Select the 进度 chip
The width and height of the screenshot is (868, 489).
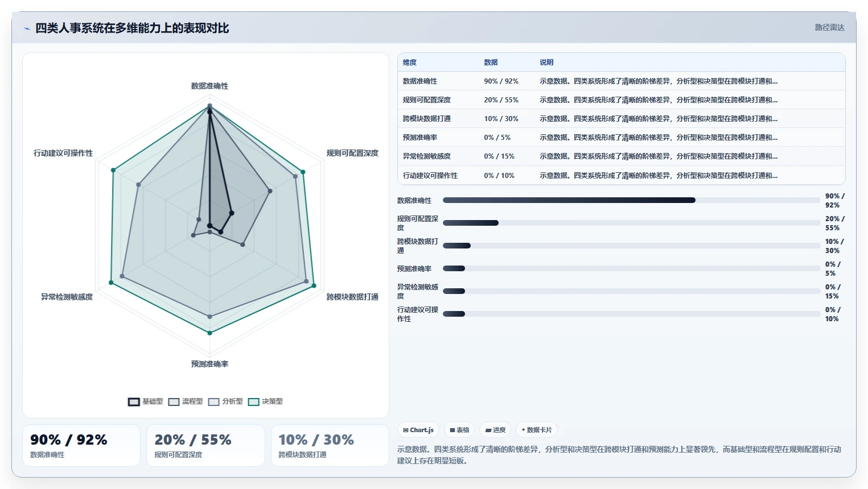click(x=495, y=430)
